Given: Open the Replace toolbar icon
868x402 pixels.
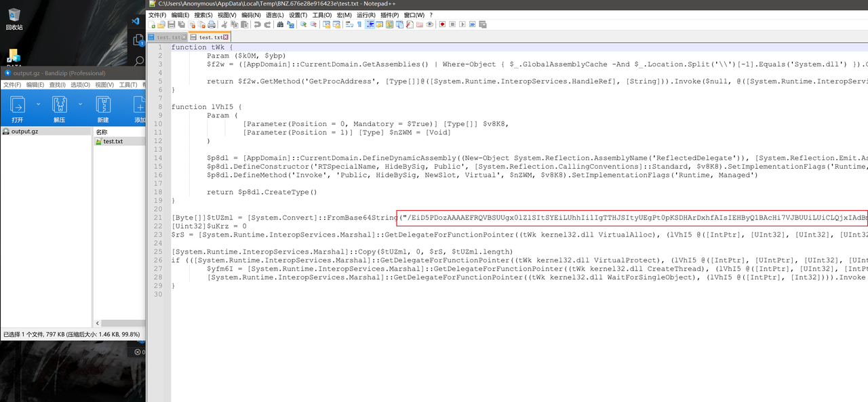Looking at the screenshot, I should [290, 24].
